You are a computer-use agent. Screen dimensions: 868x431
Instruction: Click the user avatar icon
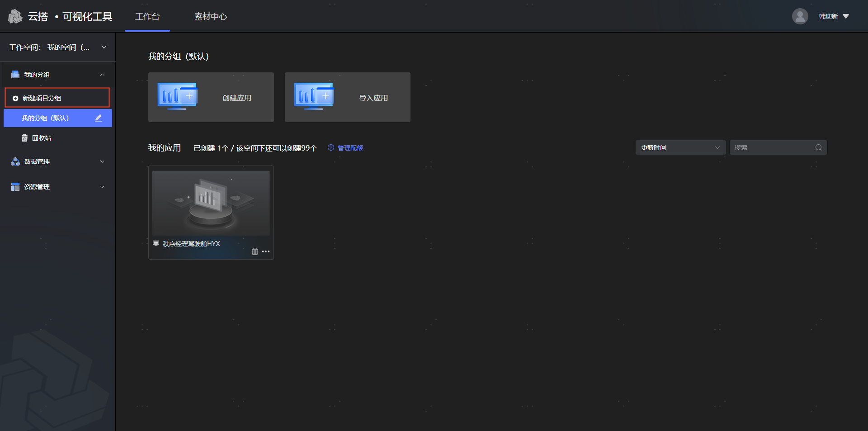pyautogui.click(x=800, y=16)
